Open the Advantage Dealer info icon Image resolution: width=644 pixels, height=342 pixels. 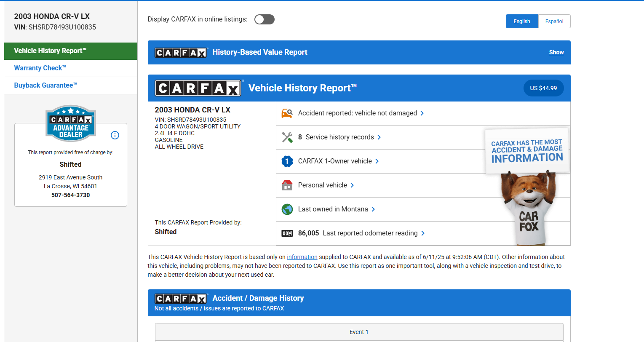(115, 135)
